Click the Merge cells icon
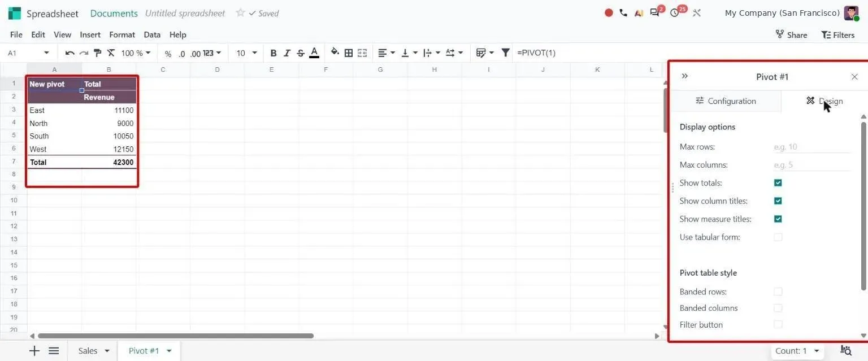The image size is (868, 361). pyautogui.click(x=362, y=53)
